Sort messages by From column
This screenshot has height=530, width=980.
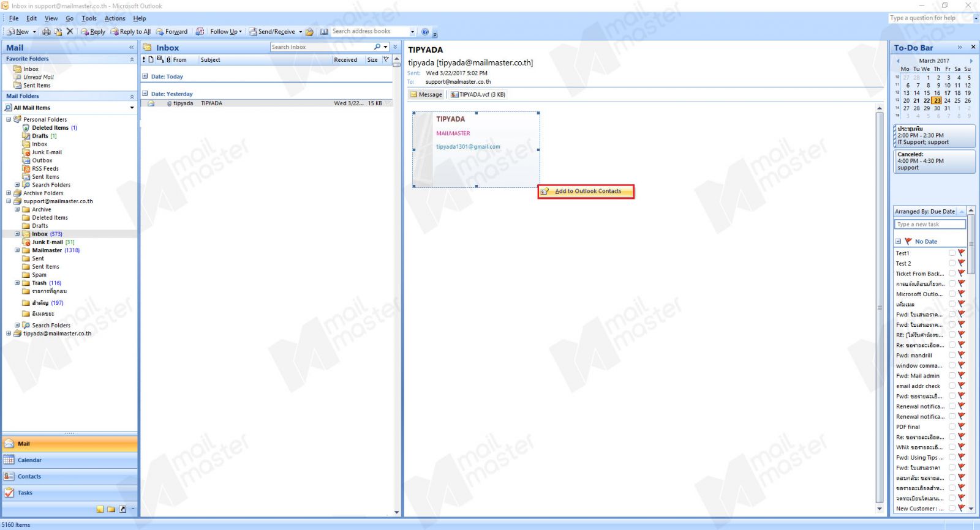(179, 60)
